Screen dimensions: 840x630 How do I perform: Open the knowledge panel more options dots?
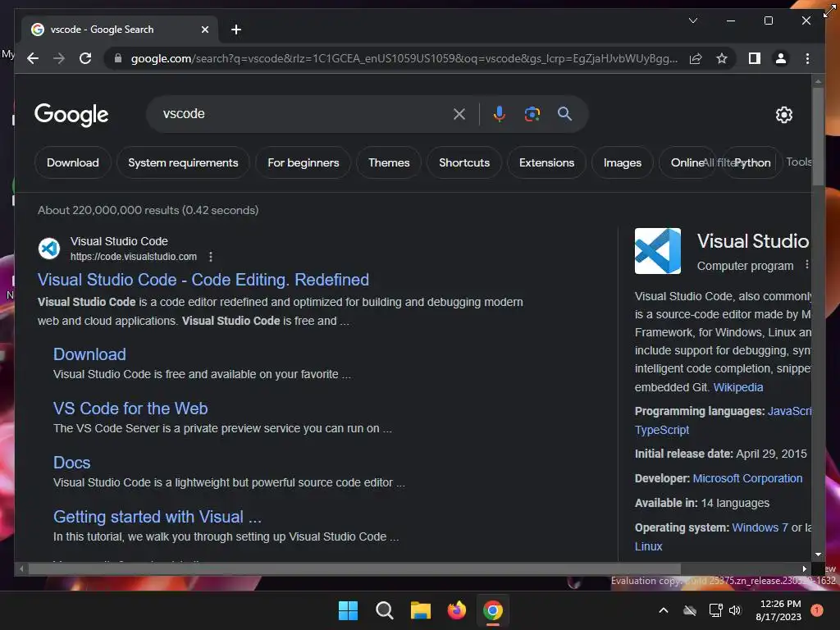[807, 265]
